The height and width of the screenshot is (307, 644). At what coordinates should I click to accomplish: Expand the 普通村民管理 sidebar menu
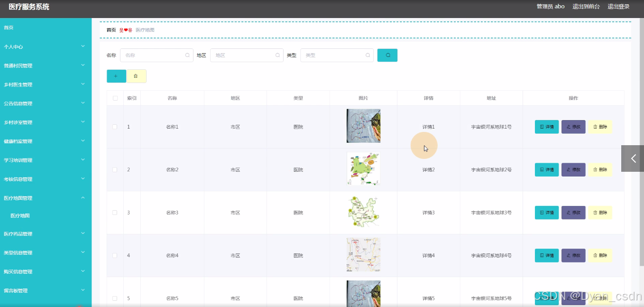point(46,65)
